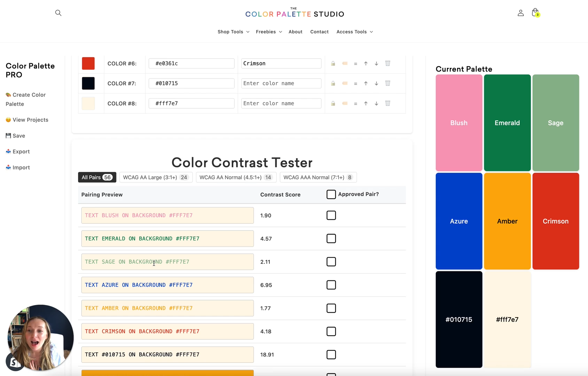This screenshot has width=588, height=376.
Task: Click the red swatch for Color #6
Action: coord(88,63)
